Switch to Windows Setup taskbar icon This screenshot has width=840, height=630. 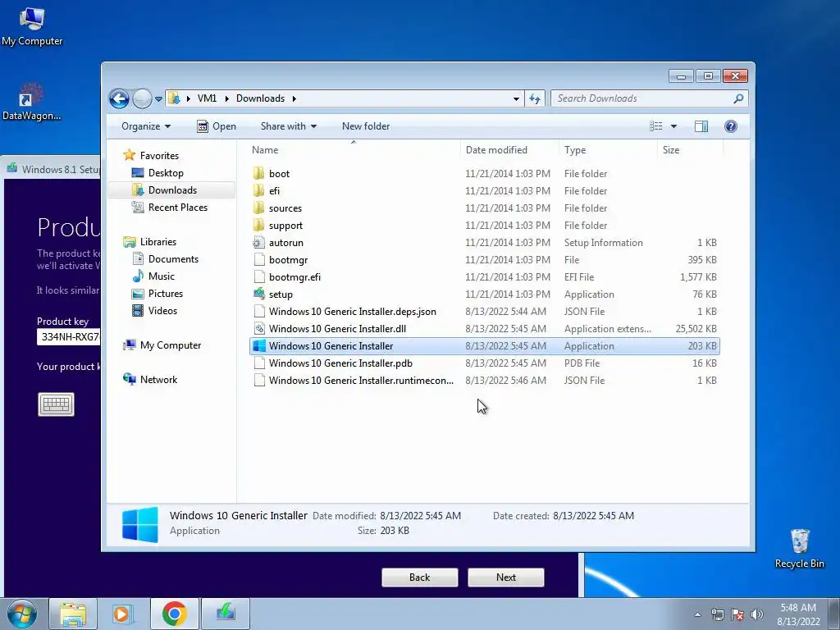226,613
